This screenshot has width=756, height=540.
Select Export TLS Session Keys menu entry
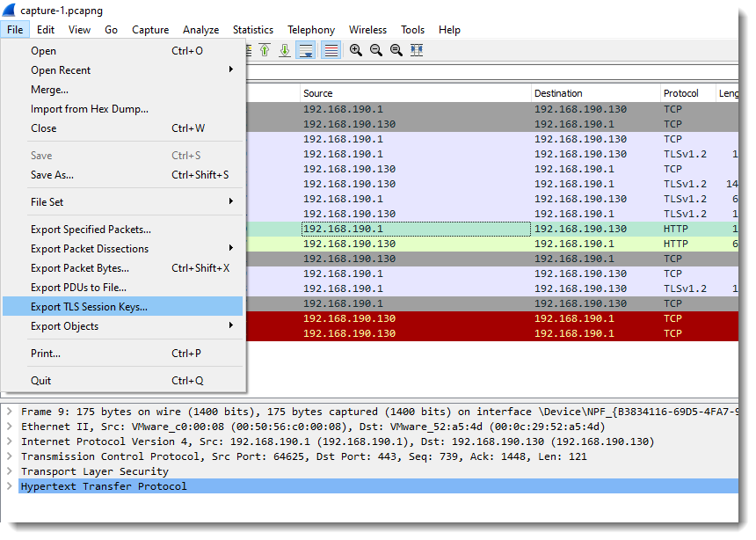[89, 307]
